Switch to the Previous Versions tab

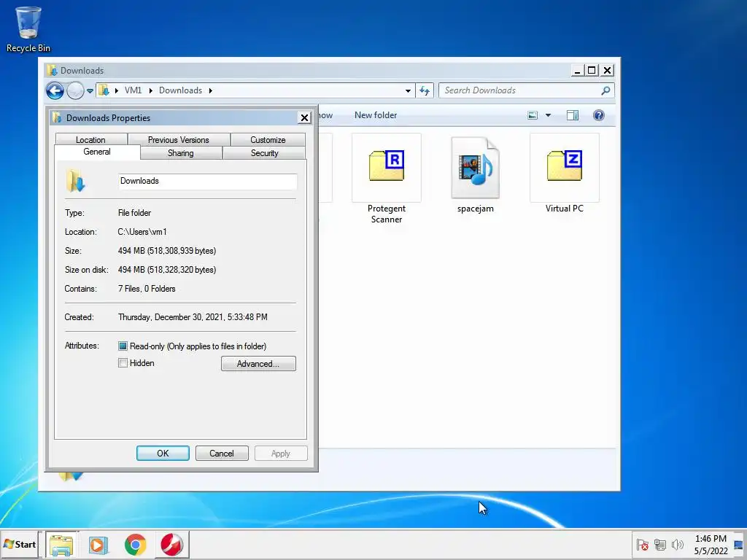pyautogui.click(x=178, y=139)
